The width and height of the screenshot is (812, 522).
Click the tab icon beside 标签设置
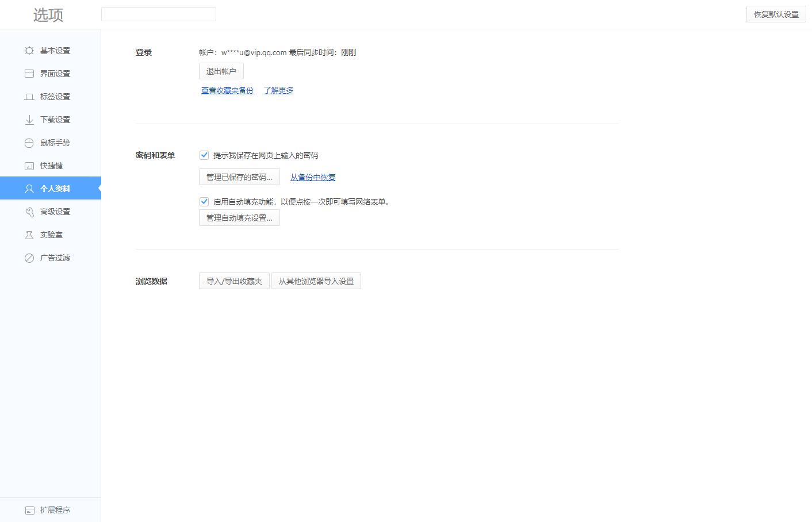29,97
